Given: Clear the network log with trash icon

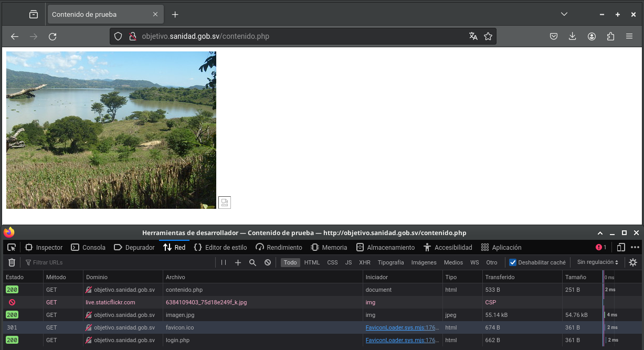Looking at the screenshot, I should 12,262.
